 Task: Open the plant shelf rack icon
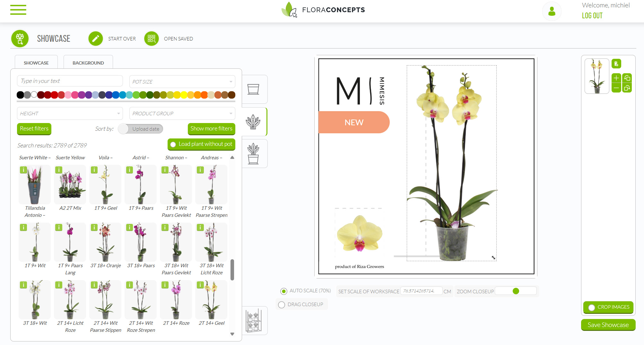point(254,321)
